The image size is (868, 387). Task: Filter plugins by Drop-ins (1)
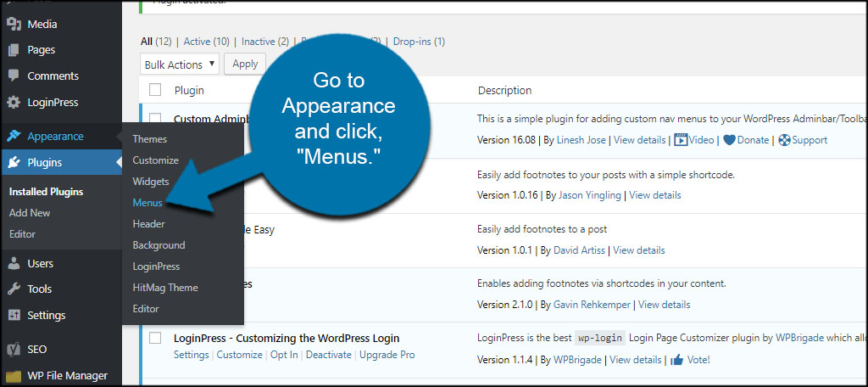click(419, 42)
